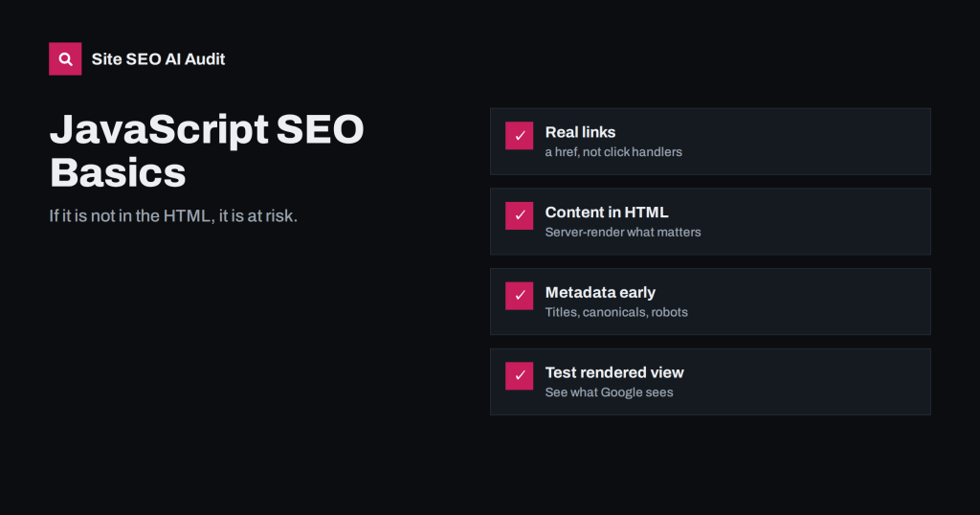
Task: Click 'Titles, canonicals, robots' text
Action: [x=616, y=312]
